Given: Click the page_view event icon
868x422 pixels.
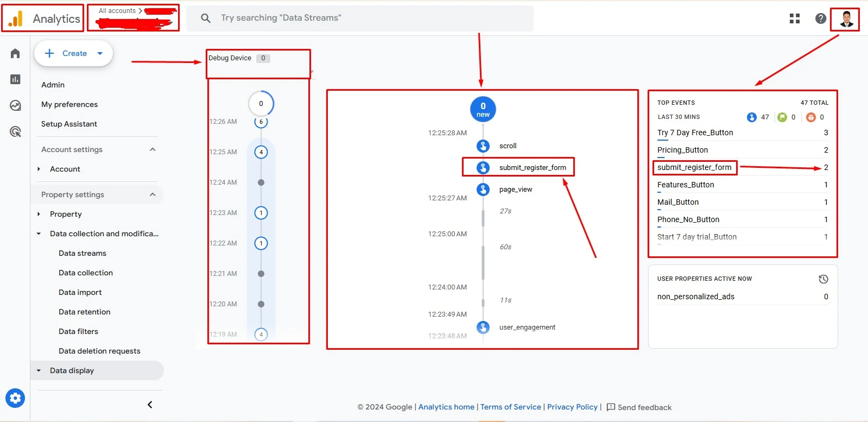Looking at the screenshot, I should (483, 190).
